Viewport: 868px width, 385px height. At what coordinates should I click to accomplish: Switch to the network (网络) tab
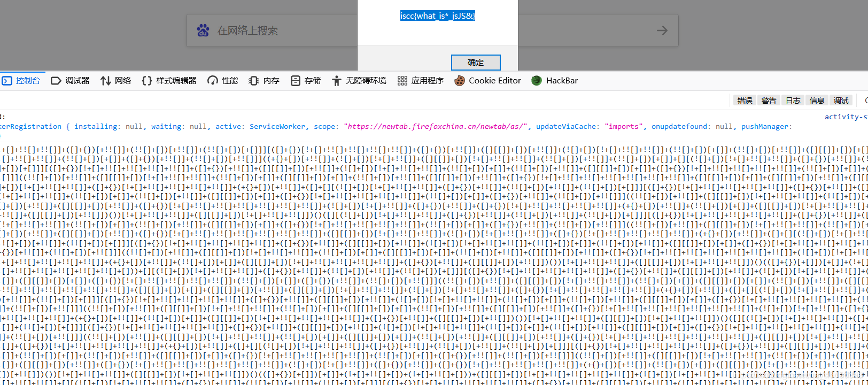pyautogui.click(x=116, y=81)
